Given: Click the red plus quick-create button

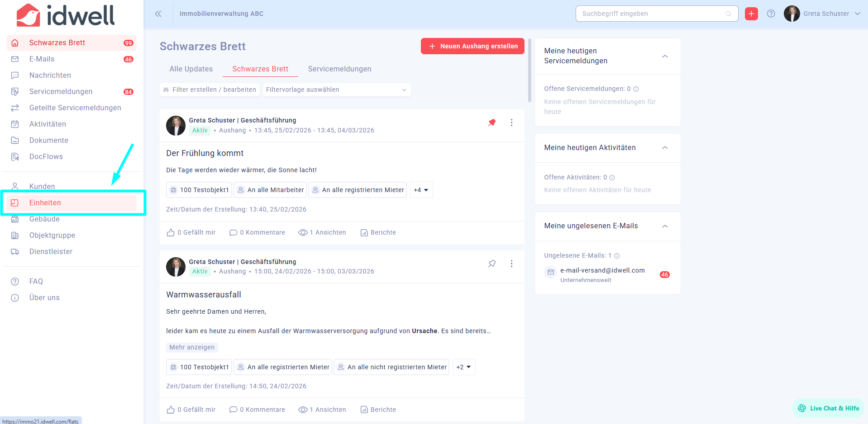Looking at the screenshot, I should [751, 14].
